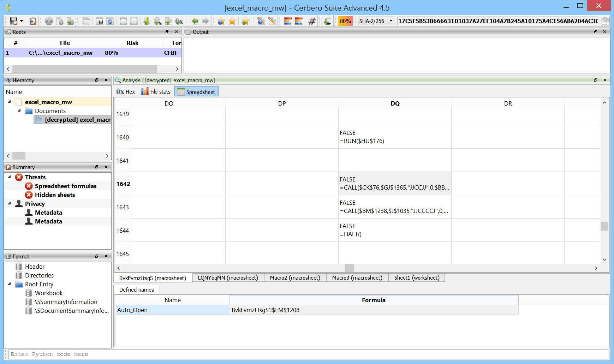This screenshot has width=614, height=364.
Task: Click the blue-cornered frame icon
Action: pos(134,21)
